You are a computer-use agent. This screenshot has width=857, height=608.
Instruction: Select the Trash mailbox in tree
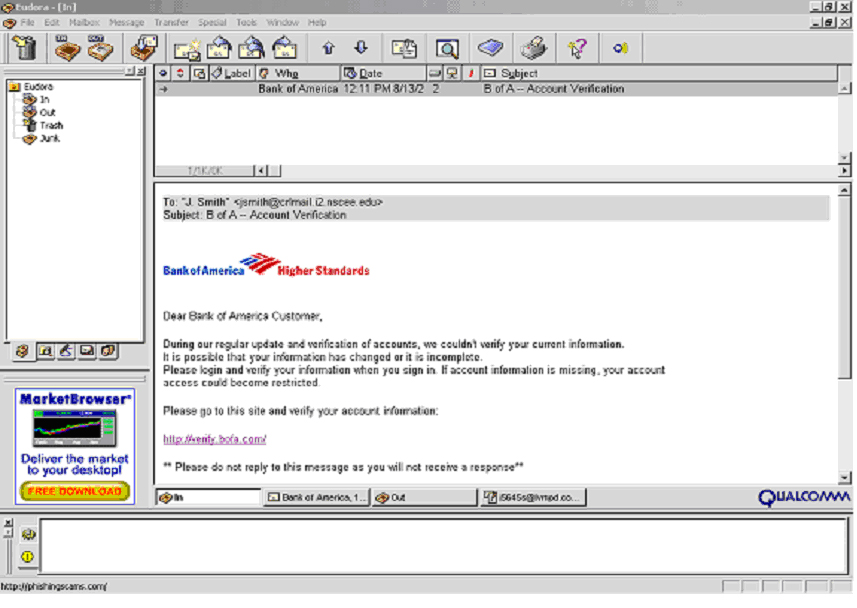[51, 126]
